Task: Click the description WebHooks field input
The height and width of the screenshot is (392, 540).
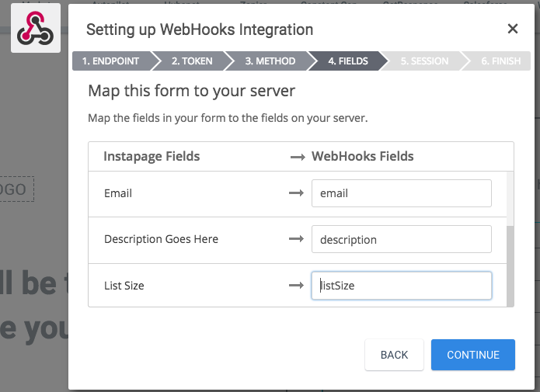Action: click(402, 239)
